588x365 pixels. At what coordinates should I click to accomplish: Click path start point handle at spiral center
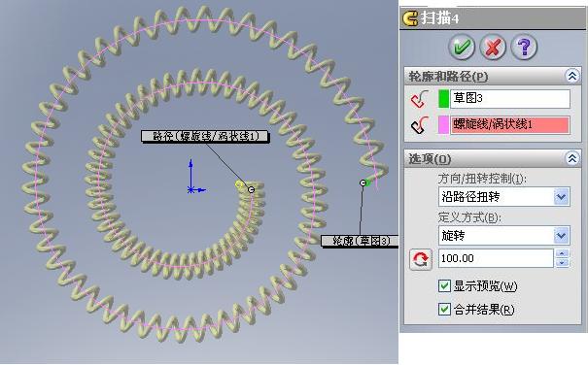[x=252, y=189]
